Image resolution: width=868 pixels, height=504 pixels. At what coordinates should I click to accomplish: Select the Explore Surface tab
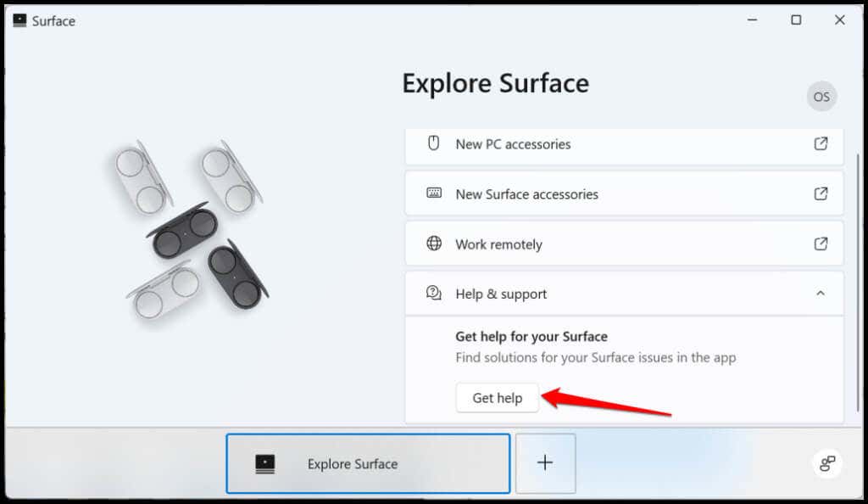[368, 463]
